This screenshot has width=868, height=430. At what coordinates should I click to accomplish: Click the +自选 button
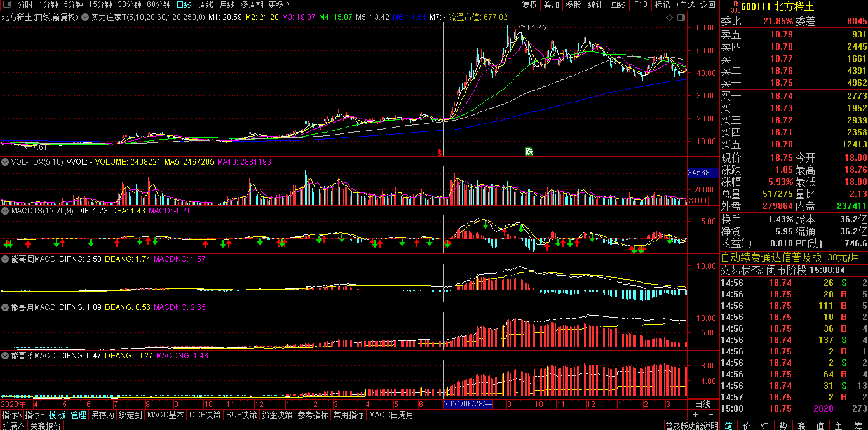point(686,5)
